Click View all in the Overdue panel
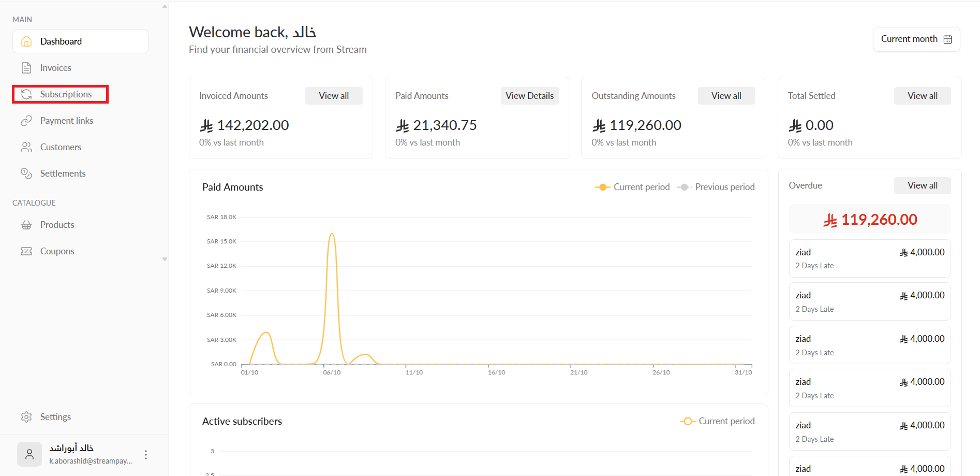 922,185
